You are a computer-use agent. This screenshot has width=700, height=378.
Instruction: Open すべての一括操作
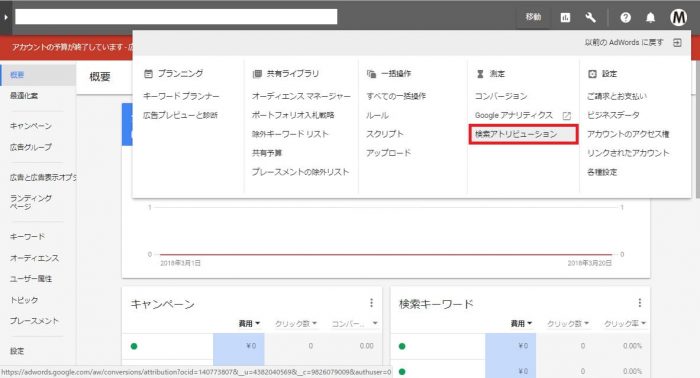[x=396, y=96]
